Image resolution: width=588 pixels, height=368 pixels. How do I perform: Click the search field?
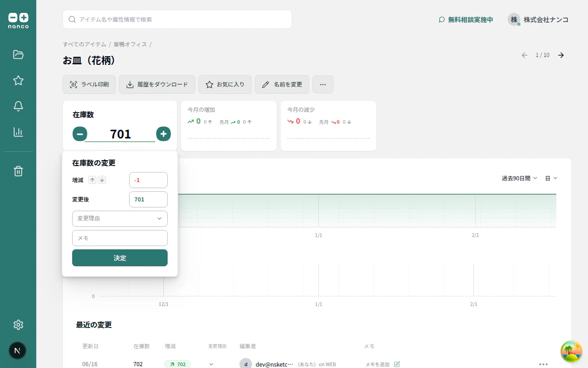click(x=177, y=19)
